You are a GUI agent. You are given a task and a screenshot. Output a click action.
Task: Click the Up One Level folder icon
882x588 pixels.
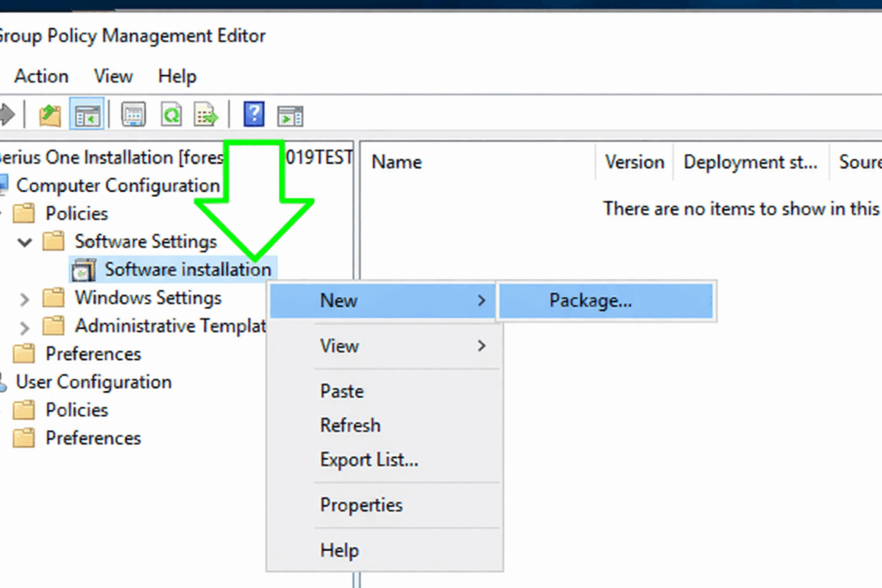coord(50,115)
